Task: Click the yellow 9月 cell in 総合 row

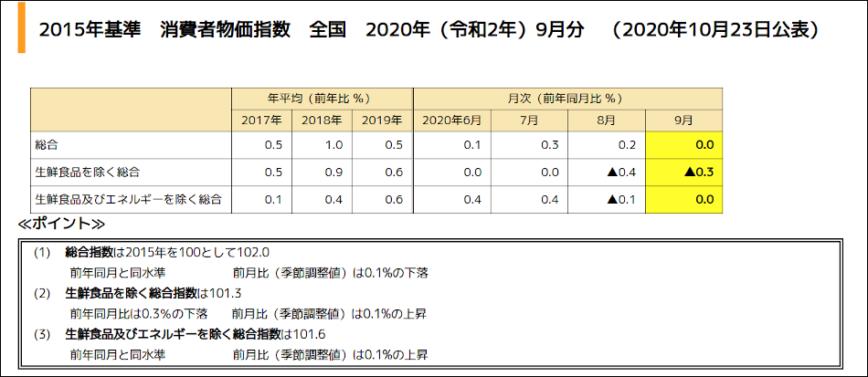Action: [684, 145]
